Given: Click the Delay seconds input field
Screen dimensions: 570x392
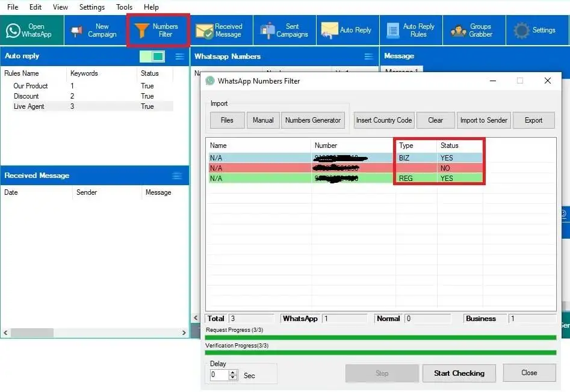Looking at the screenshot, I should (x=219, y=375).
